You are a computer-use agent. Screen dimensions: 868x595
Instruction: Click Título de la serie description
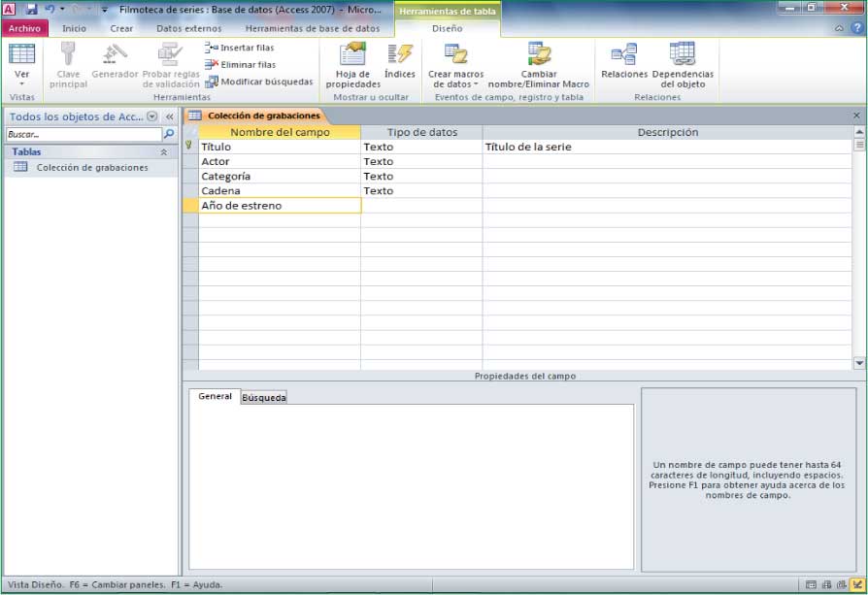pyautogui.click(x=667, y=147)
